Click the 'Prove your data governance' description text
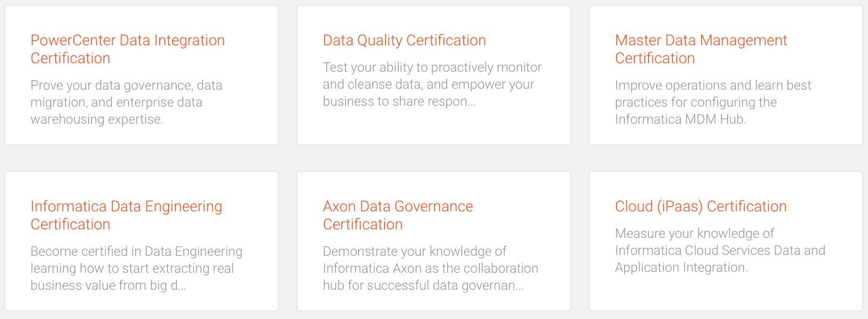 pyautogui.click(x=126, y=102)
